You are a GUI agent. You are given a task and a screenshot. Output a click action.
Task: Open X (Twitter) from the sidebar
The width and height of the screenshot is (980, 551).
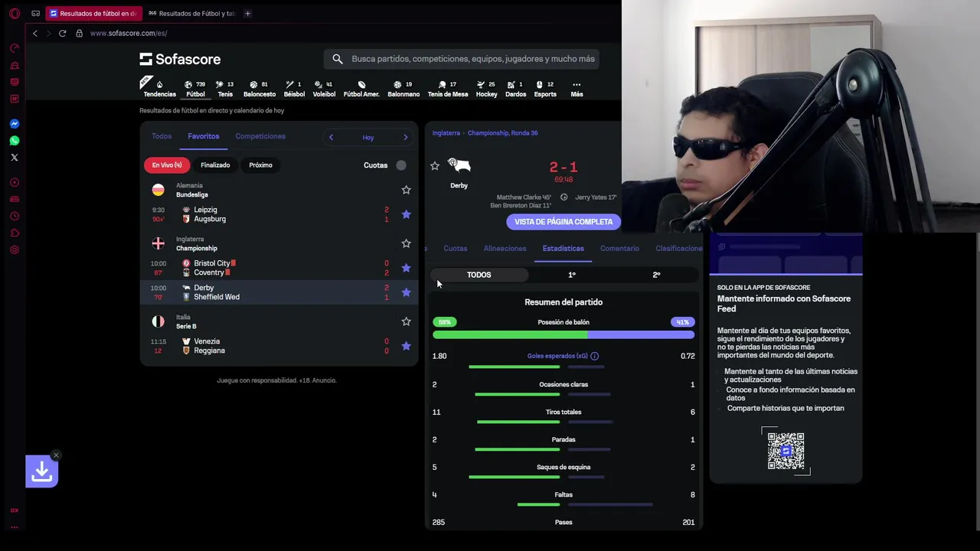click(x=14, y=157)
